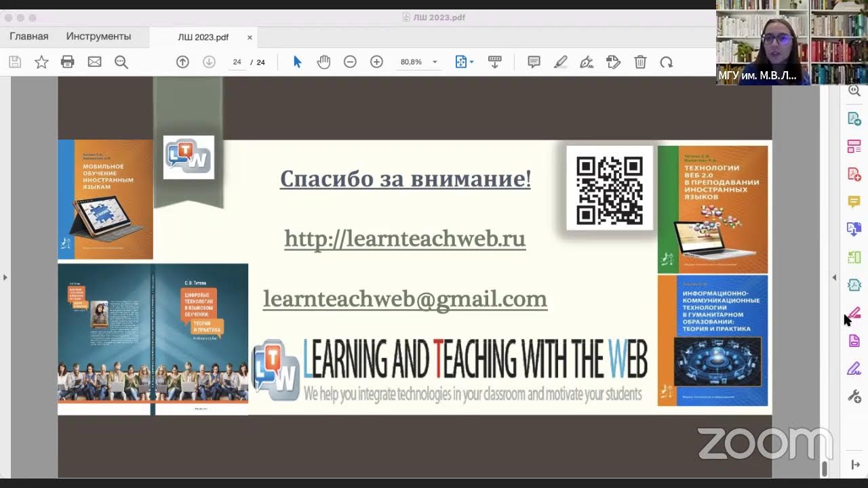The height and width of the screenshot is (488, 868).
Task: Go to next page arrow
Action: [x=209, y=62]
